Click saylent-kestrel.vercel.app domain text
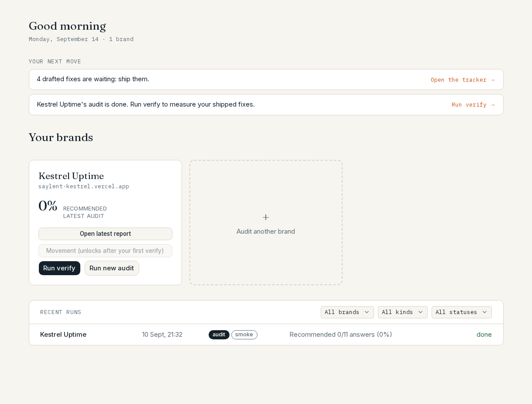The height and width of the screenshot is (404, 532). (84, 186)
